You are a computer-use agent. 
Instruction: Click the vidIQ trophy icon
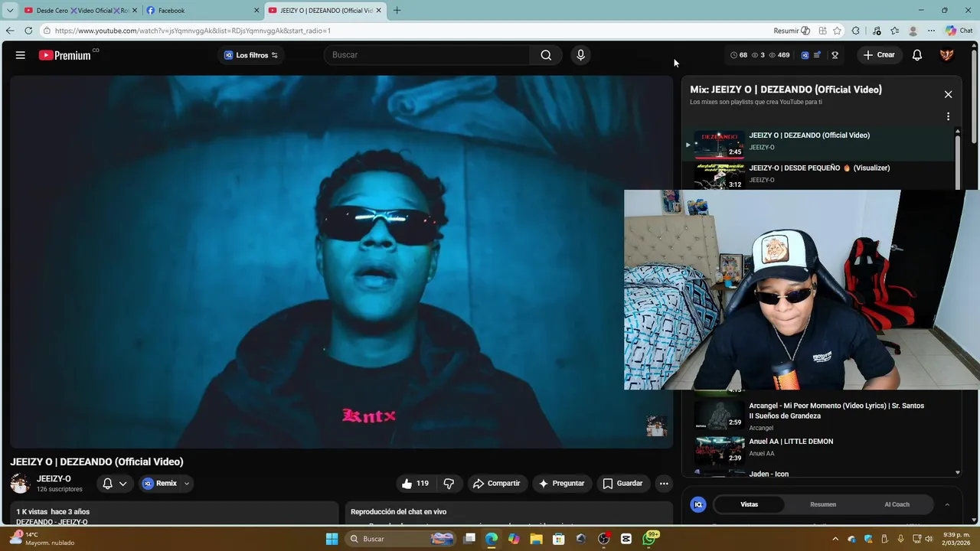point(835,55)
